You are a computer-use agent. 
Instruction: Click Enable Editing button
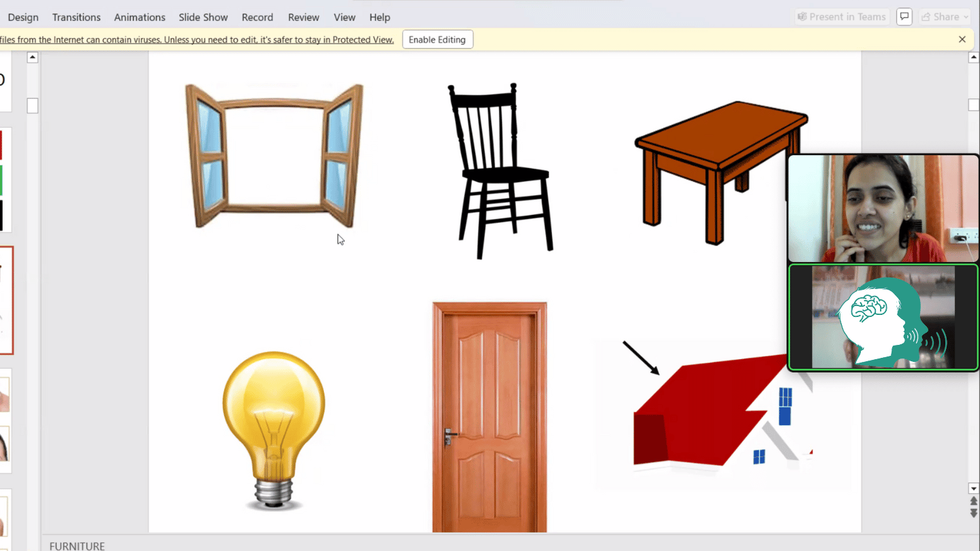click(x=437, y=39)
